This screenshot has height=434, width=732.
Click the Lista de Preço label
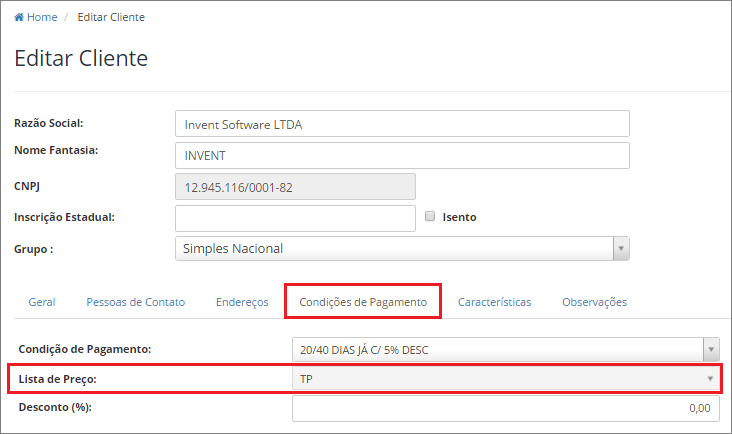(x=57, y=379)
